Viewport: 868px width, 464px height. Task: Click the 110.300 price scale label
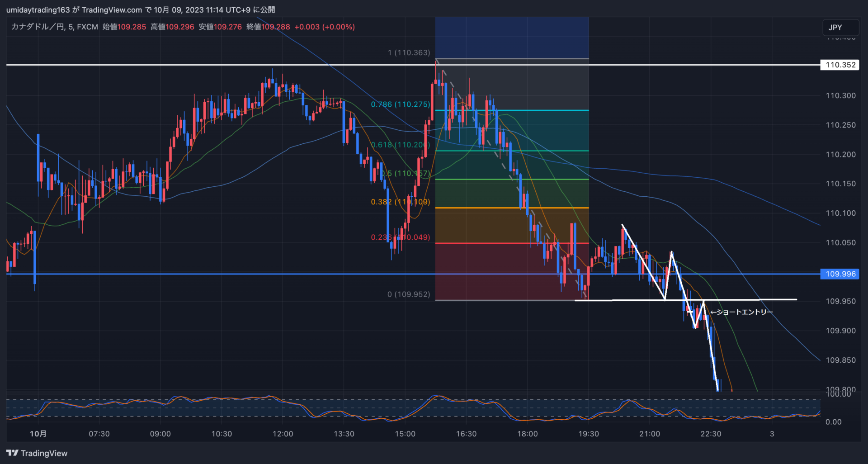840,96
